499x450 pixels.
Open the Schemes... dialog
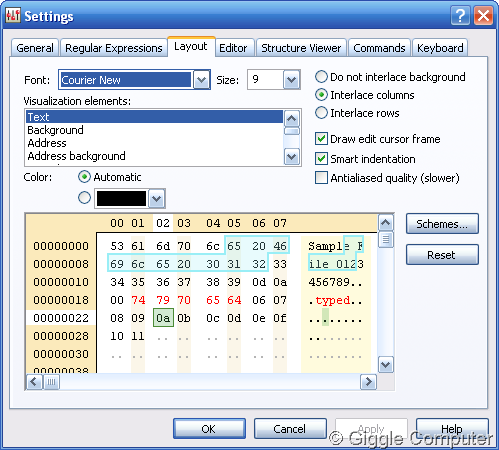(x=442, y=224)
